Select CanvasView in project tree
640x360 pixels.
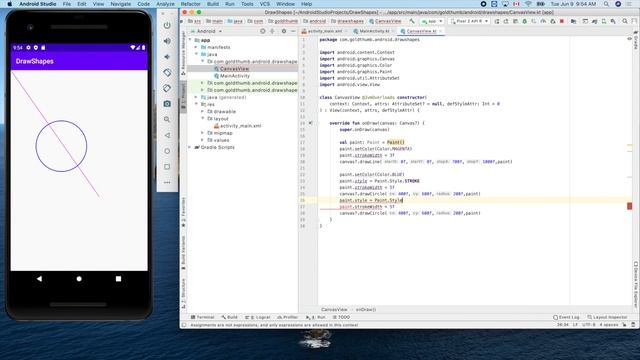pyautogui.click(x=234, y=69)
